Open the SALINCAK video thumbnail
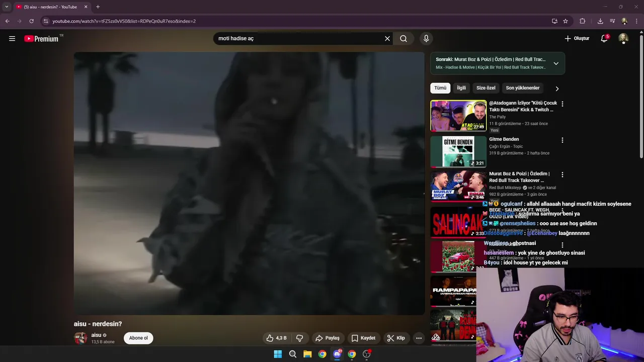The width and height of the screenshot is (644, 362). click(x=458, y=221)
